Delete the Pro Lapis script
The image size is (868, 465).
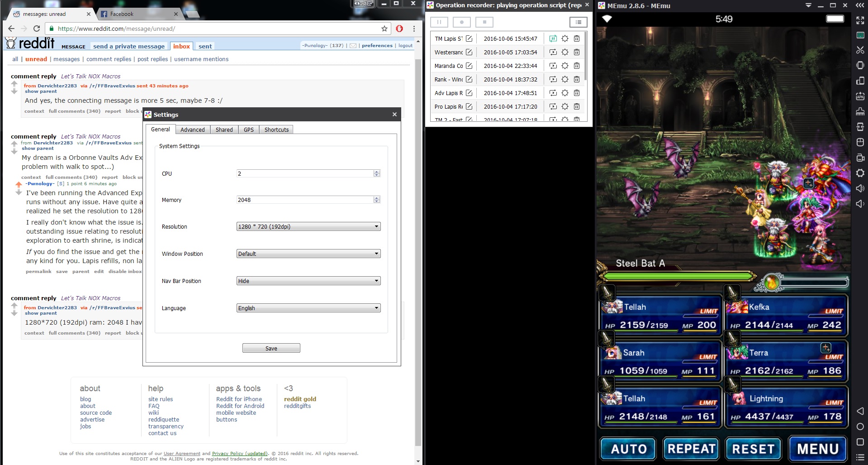tap(577, 106)
